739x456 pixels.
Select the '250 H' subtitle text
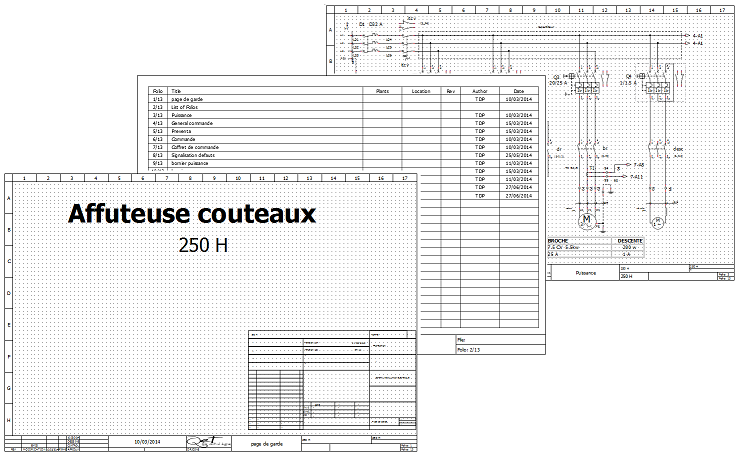coord(203,244)
